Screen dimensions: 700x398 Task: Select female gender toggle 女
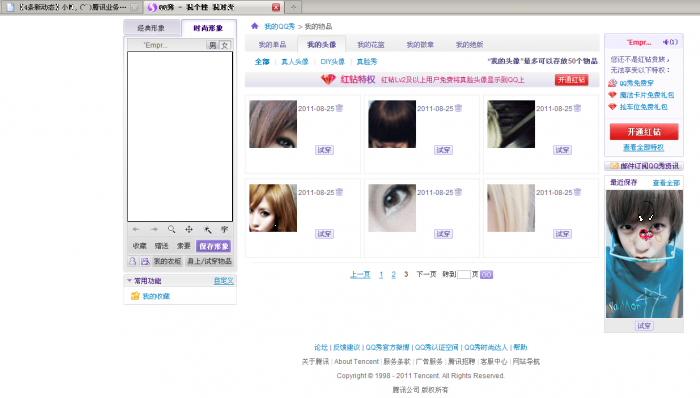pyautogui.click(x=225, y=45)
